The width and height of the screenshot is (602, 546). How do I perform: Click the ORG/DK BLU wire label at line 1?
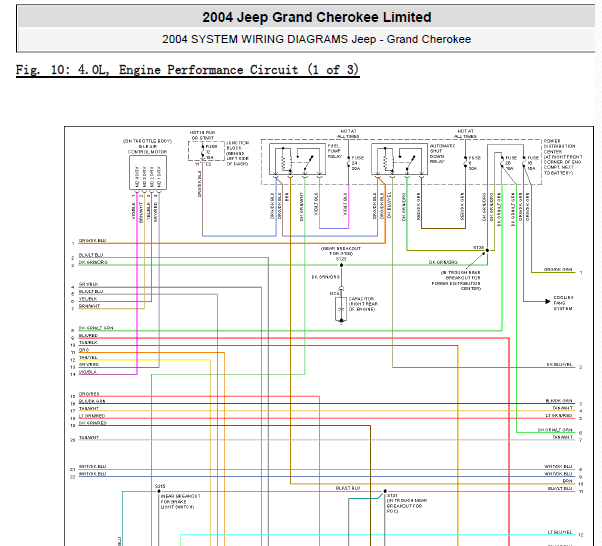[93, 241]
